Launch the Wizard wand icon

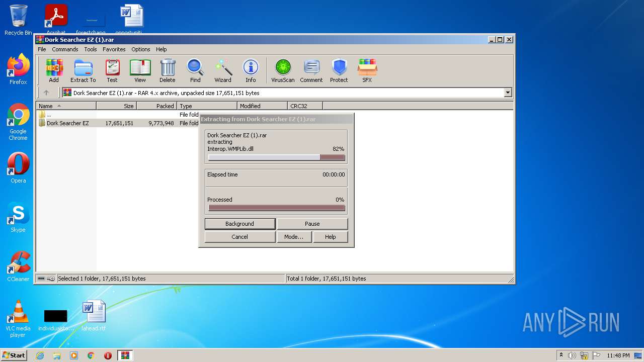click(x=223, y=70)
